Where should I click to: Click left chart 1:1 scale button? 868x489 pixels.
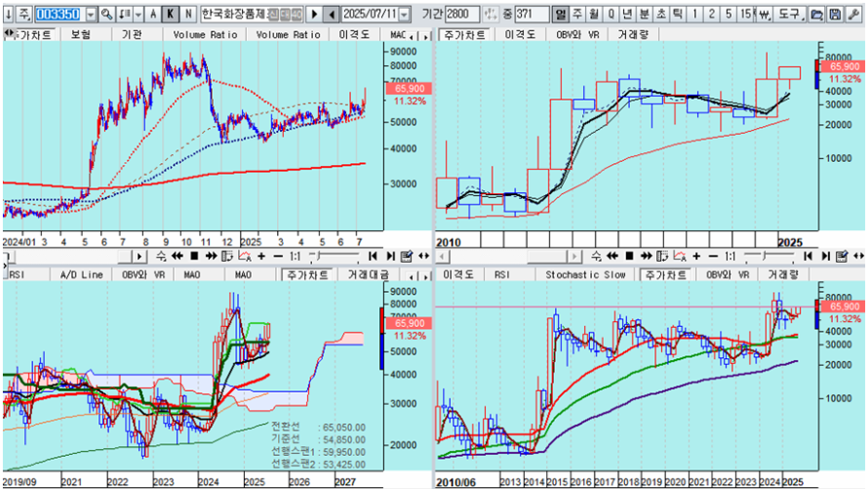point(296,256)
